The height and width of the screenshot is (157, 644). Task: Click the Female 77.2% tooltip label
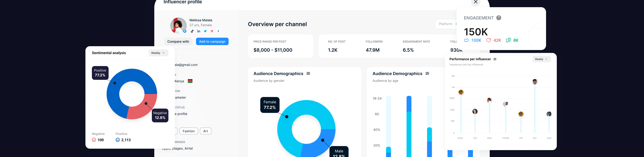[x=270, y=105]
